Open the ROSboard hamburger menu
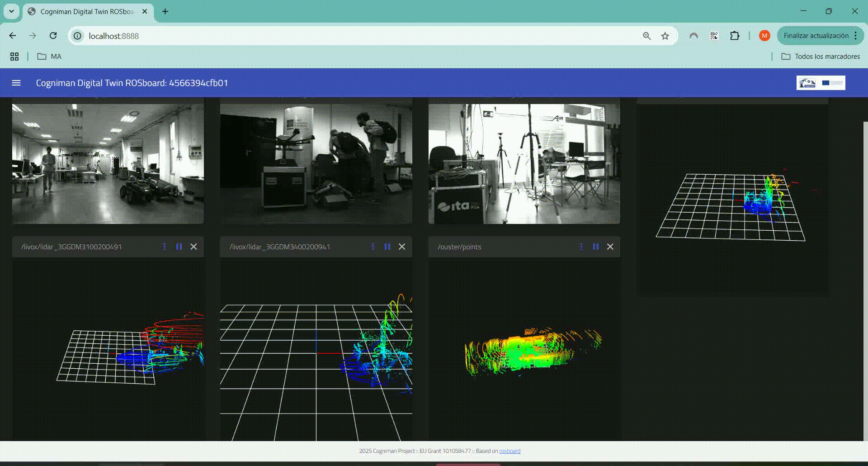 pos(16,83)
